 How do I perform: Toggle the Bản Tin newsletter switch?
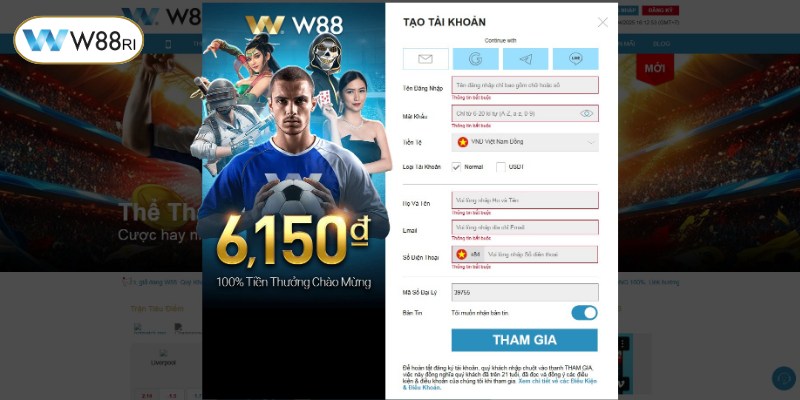pos(584,313)
